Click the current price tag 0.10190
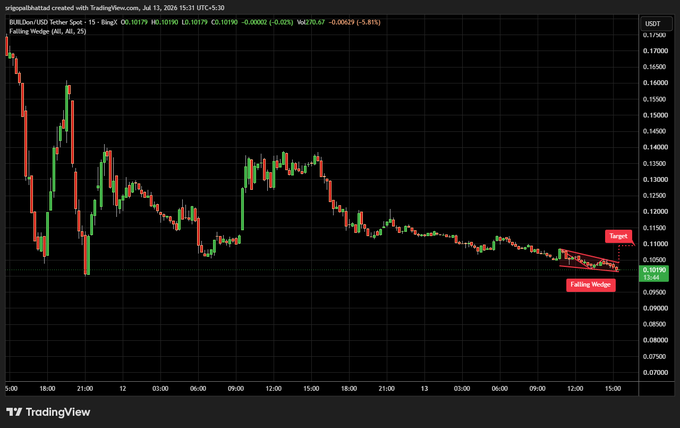The height and width of the screenshot is (428, 680). (x=654, y=273)
